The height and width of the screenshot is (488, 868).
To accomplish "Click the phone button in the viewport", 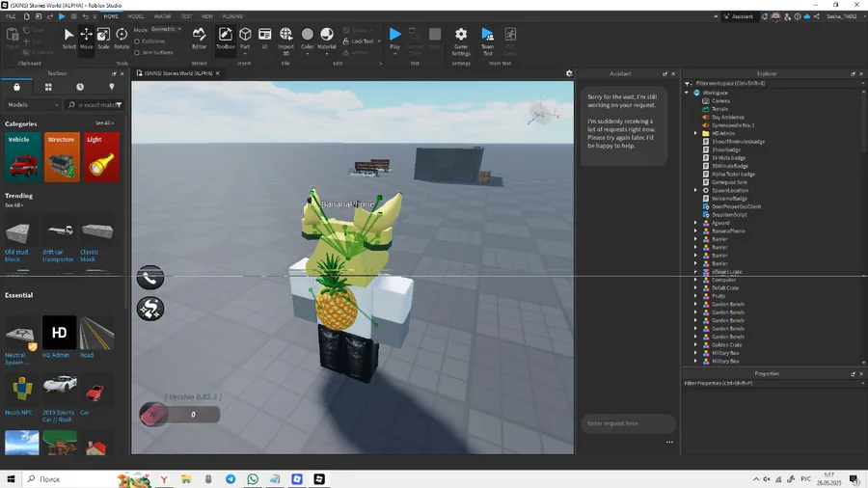I will 150,278.
